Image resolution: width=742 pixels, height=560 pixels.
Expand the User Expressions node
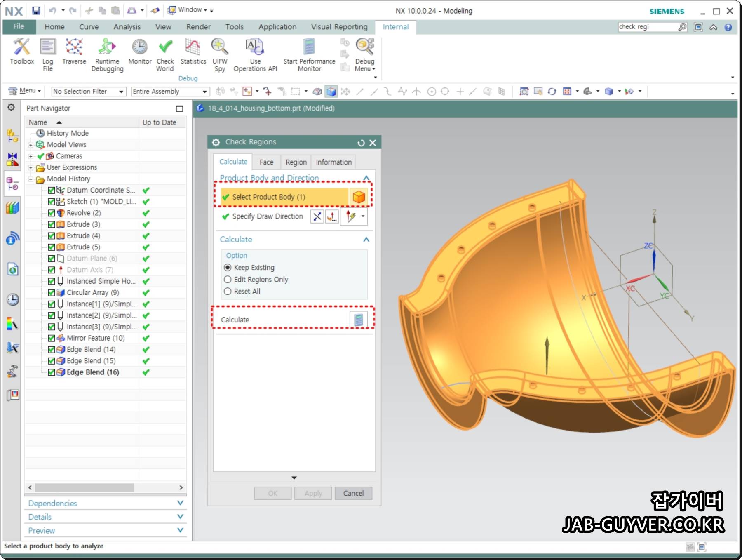pos(31,168)
